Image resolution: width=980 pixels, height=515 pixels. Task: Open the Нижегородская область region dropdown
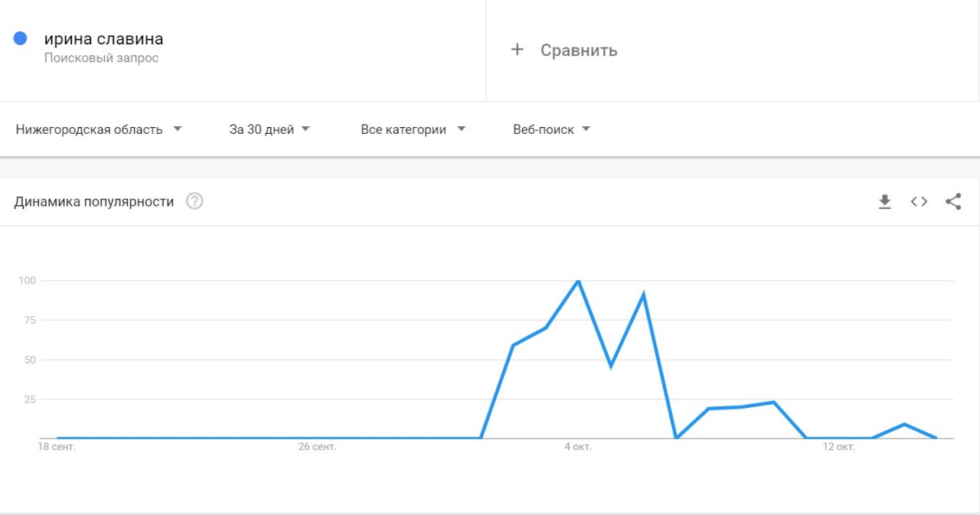tap(99, 129)
